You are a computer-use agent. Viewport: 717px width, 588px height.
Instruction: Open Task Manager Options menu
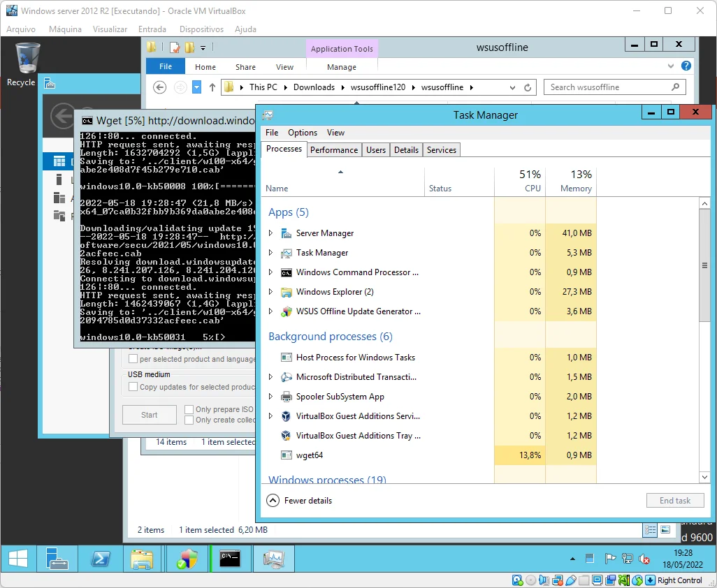(x=303, y=133)
